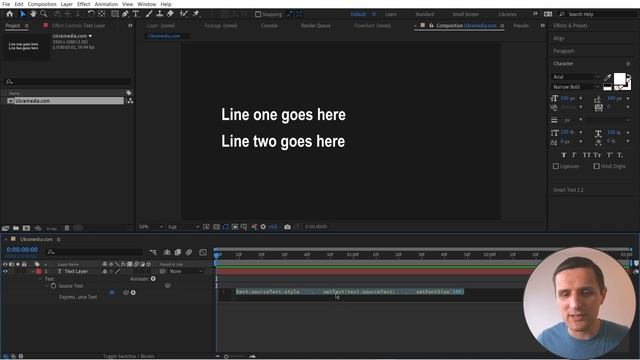Collapse the Source Text property twirl

(47, 286)
